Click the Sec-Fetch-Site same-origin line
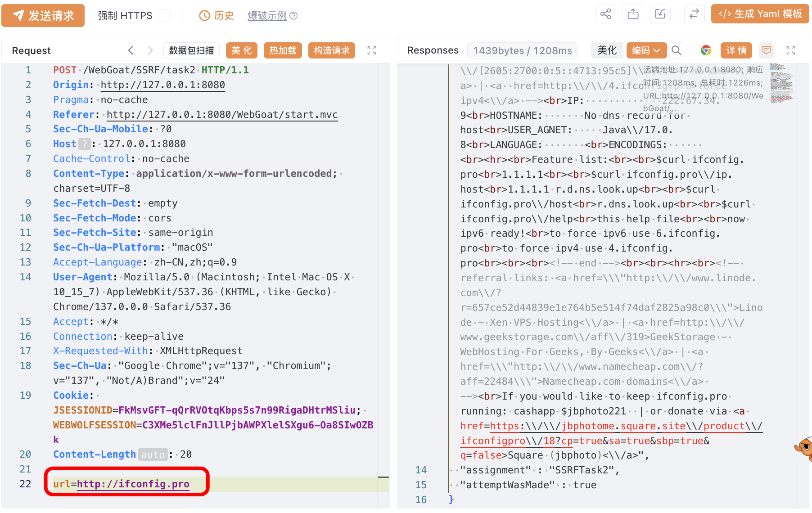Screen dimensions: 812x513 click(133, 233)
